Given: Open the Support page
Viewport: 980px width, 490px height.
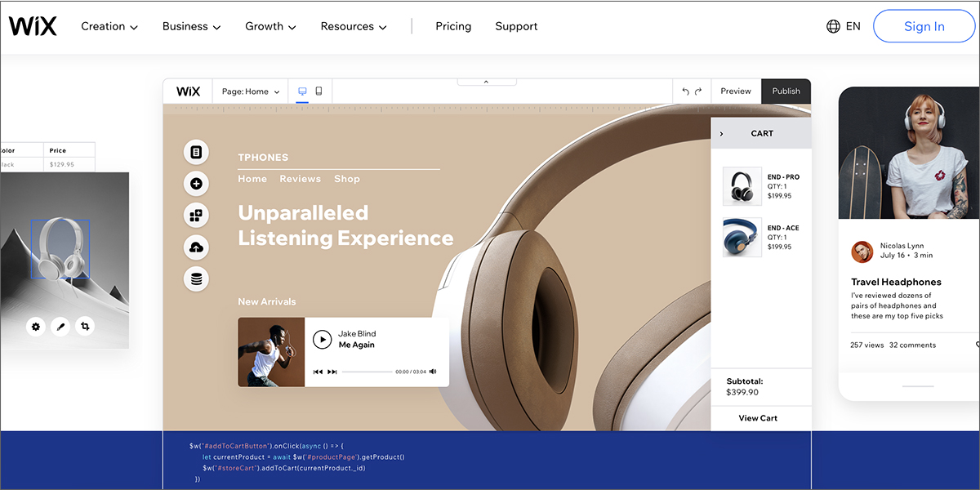Looking at the screenshot, I should (516, 26).
